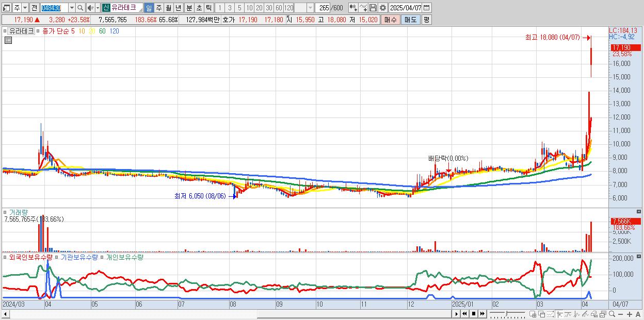Viewport: 644px width, 320px height.
Task: Click the minus zoom-out icon
Action: point(621,314)
